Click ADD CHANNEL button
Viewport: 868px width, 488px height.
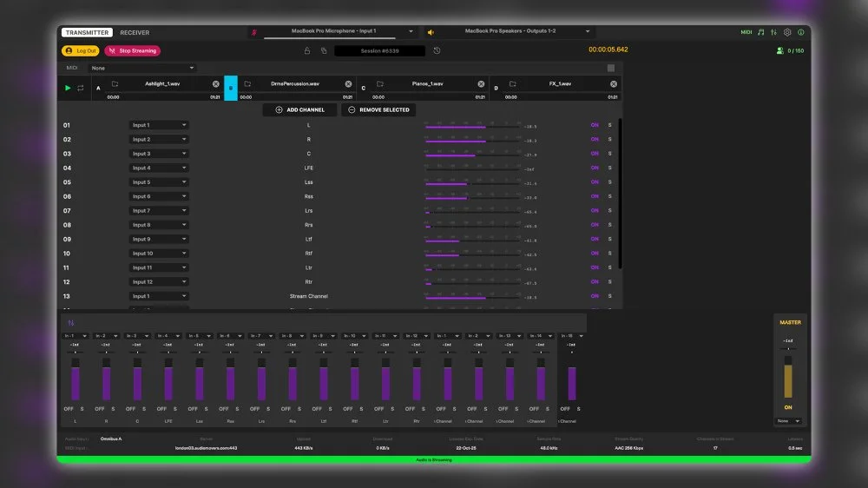click(x=300, y=109)
